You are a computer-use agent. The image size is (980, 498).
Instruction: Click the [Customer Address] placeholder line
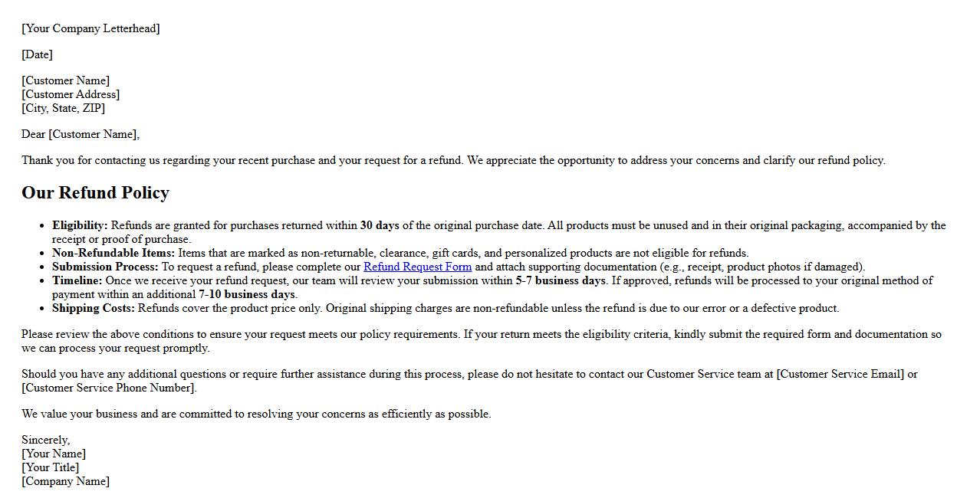(71, 94)
